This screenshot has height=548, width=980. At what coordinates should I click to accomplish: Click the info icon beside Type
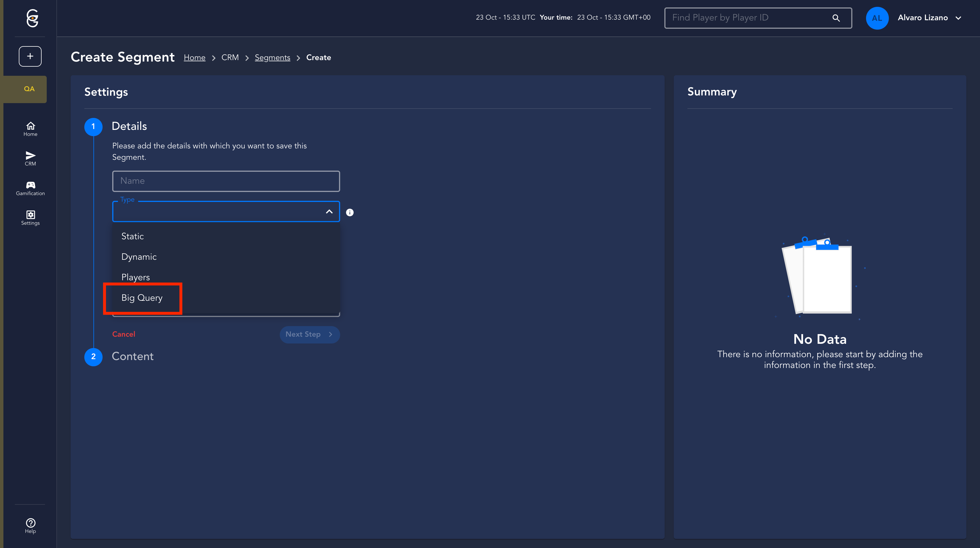pos(350,212)
